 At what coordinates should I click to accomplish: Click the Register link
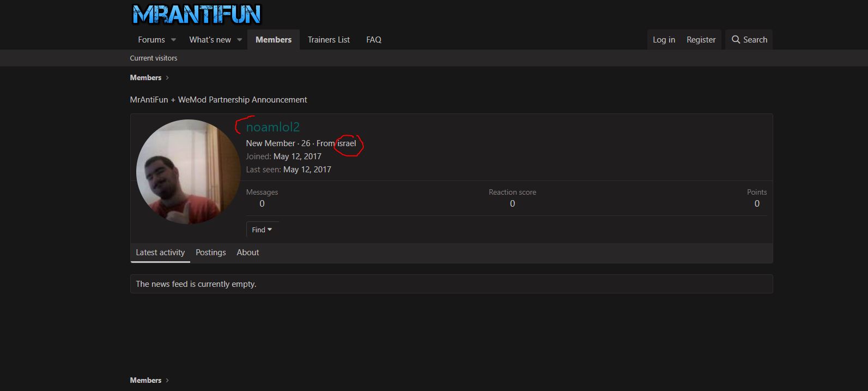coord(701,40)
